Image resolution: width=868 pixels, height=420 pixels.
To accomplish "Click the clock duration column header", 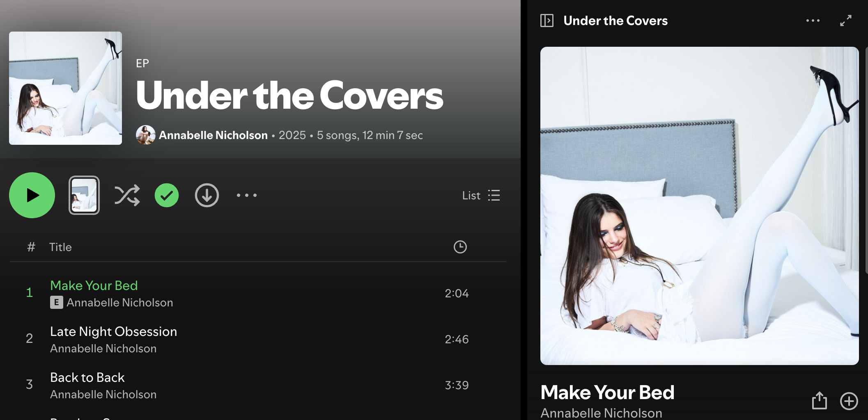I will tap(460, 247).
